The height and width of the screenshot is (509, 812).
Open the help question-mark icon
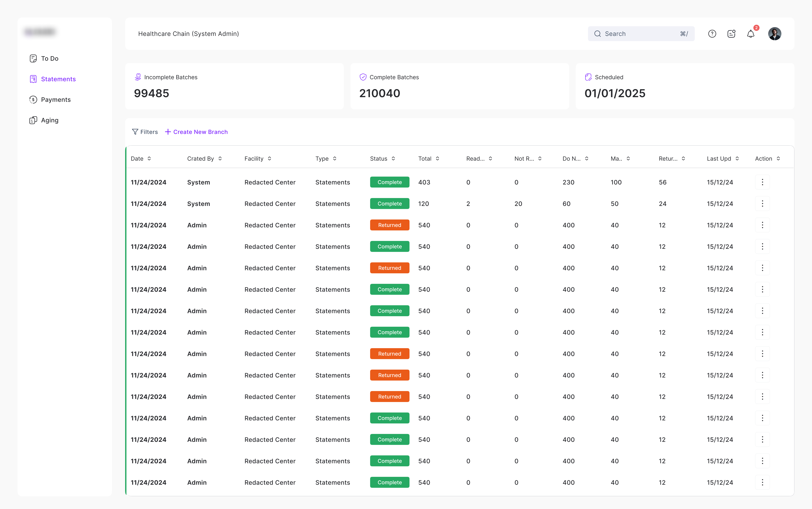pyautogui.click(x=712, y=34)
